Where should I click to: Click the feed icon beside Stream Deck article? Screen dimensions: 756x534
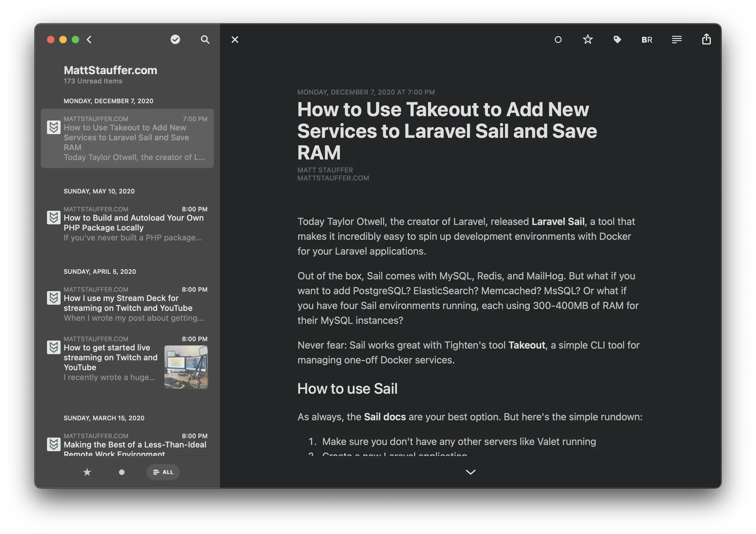pyautogui.click(x=54, y=298)
